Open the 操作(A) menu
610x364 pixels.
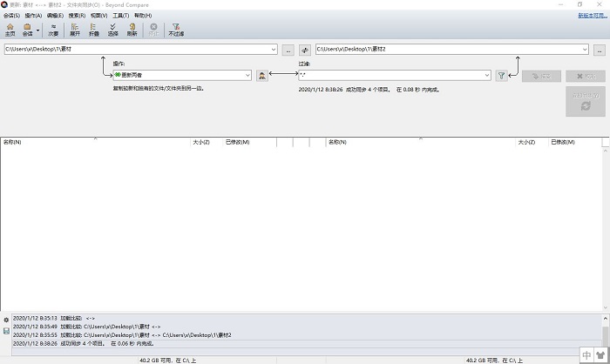click(x=33, y=16)
